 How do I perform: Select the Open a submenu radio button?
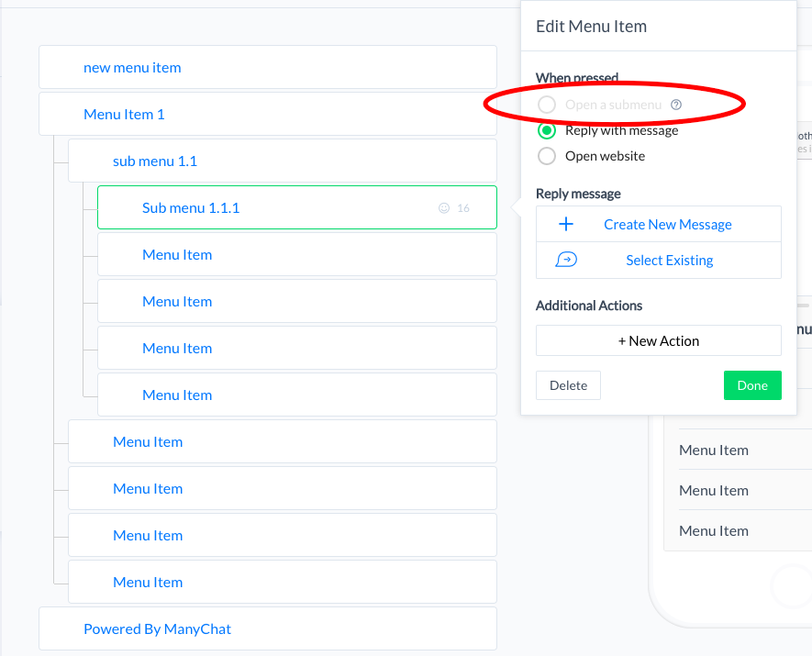[x=547, y=105]
